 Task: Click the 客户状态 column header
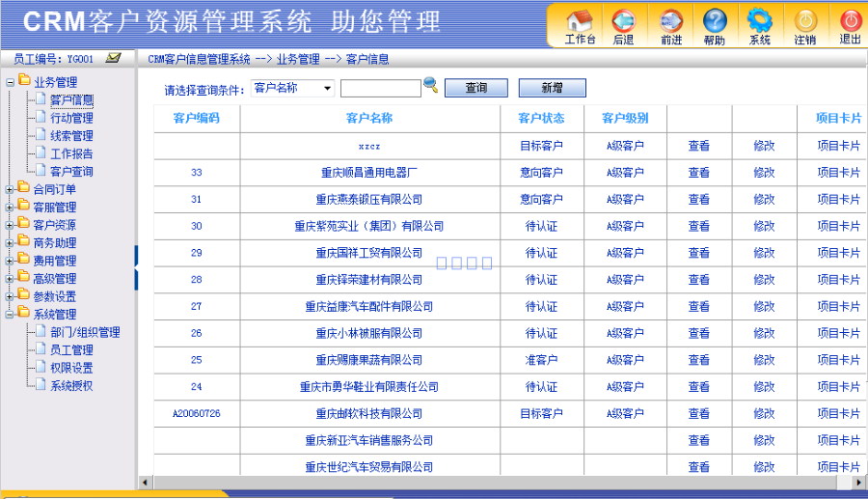point(541,118)
